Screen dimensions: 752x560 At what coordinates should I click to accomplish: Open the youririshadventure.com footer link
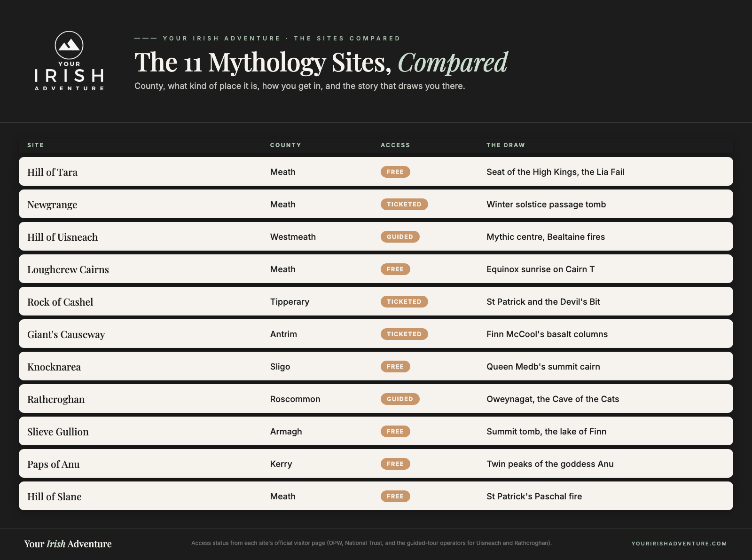point(679,544)
